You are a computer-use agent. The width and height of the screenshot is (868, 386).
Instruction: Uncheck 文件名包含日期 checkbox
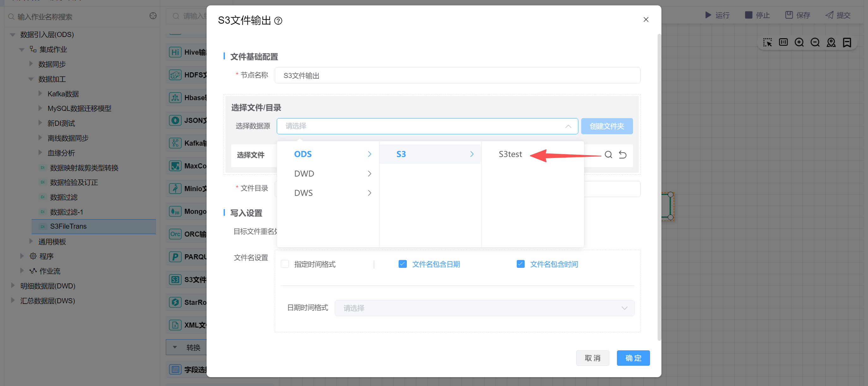402,264
